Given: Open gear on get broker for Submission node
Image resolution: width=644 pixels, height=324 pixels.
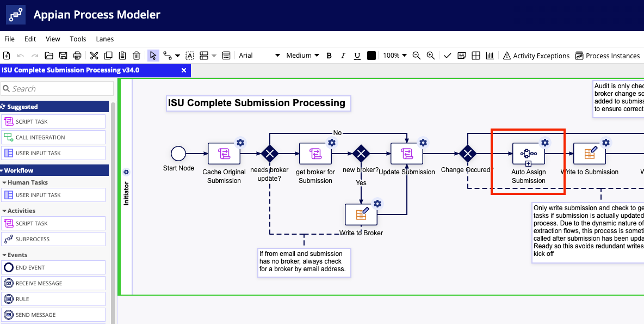Looking at the screenshot, I should pyautogui.click(x=332, y=143).
